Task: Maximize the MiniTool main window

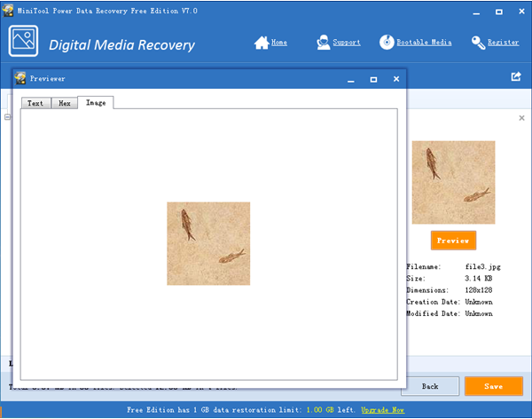Action: [x=499, y=12]
